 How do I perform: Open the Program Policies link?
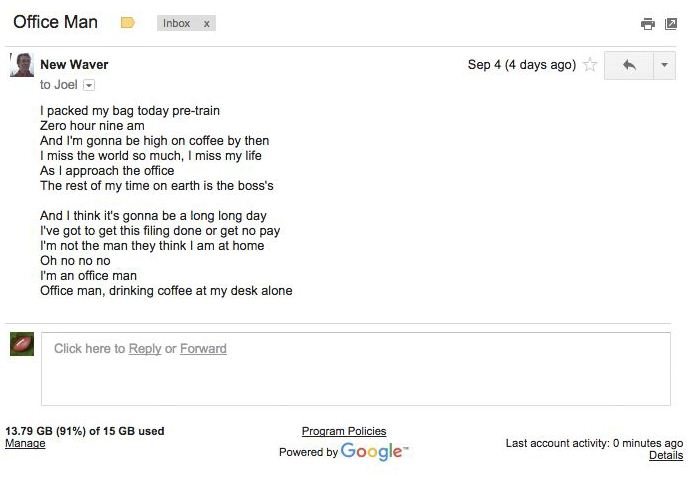[344, 431]
